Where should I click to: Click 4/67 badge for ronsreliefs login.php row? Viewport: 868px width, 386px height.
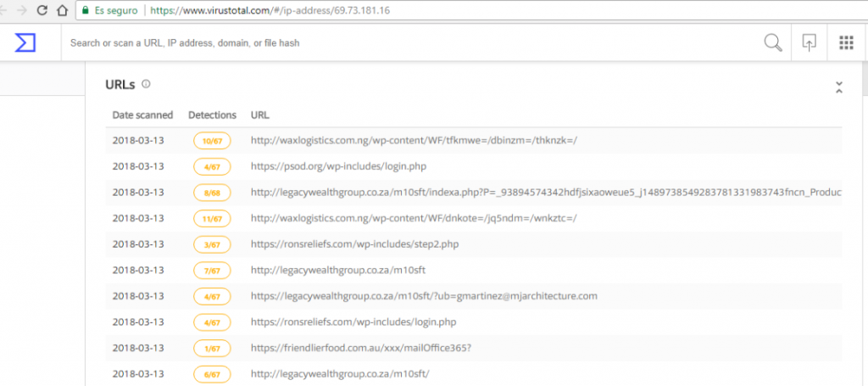(212, 322)
